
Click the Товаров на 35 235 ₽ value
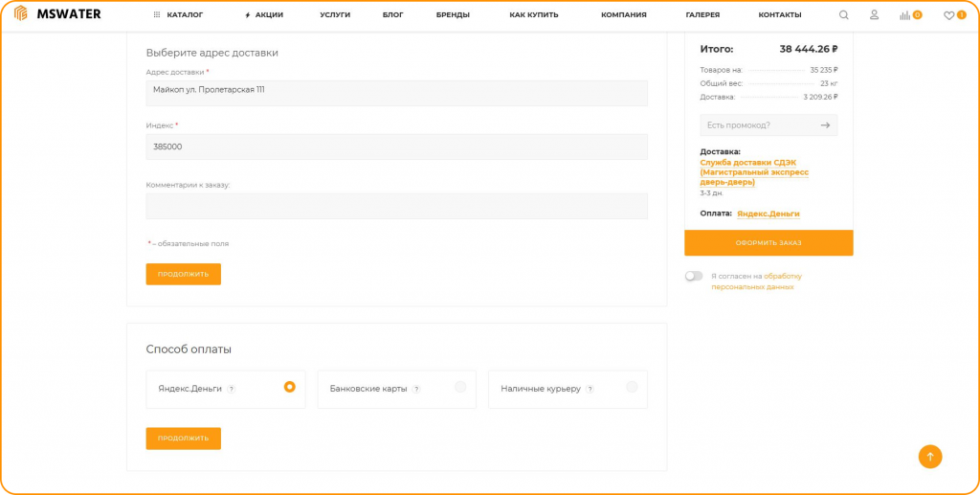click(x=824, y=70)
